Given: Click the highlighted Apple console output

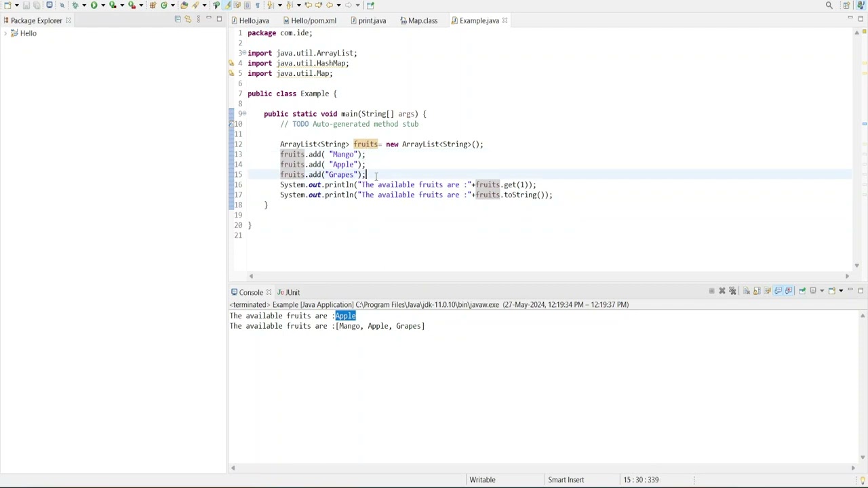Looking at the screenshot, I should point(345,316).
